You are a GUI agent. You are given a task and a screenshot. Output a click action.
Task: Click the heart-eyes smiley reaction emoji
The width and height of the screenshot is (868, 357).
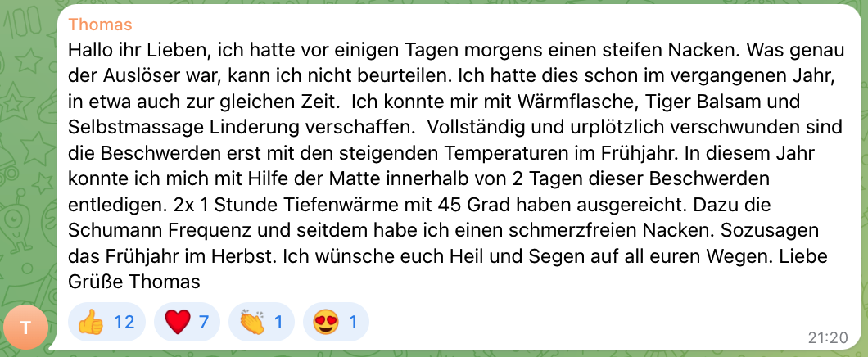coord(327,322)
